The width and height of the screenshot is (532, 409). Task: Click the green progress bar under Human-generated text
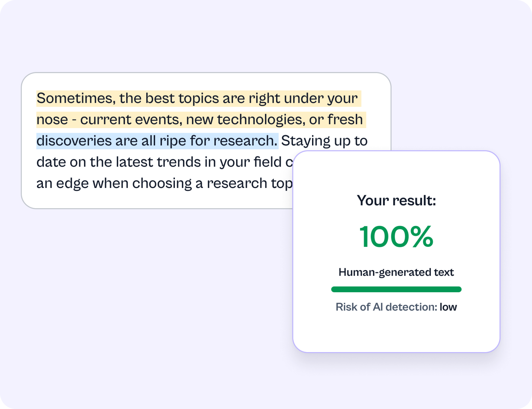396,289
